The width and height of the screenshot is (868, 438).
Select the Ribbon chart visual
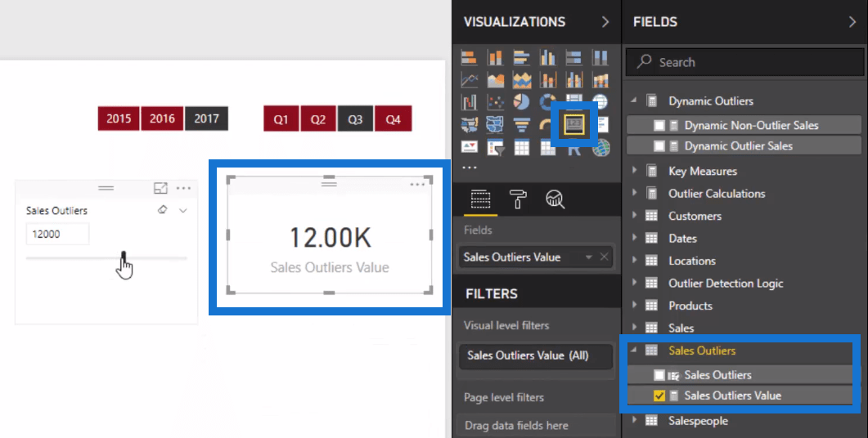click(600, 79)
